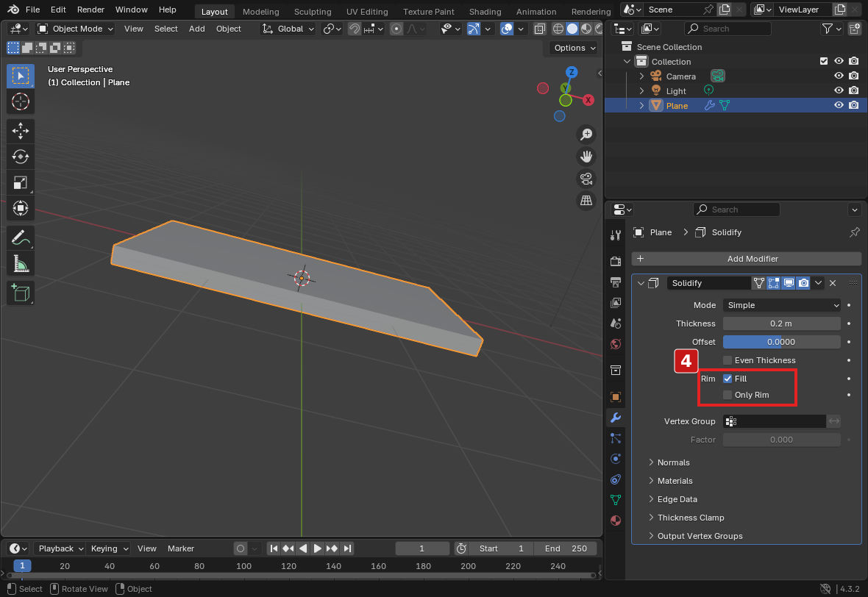This screenshot has height=597, width=868.
Task: Jump to the timeline end frame
Action: point(347,549)
